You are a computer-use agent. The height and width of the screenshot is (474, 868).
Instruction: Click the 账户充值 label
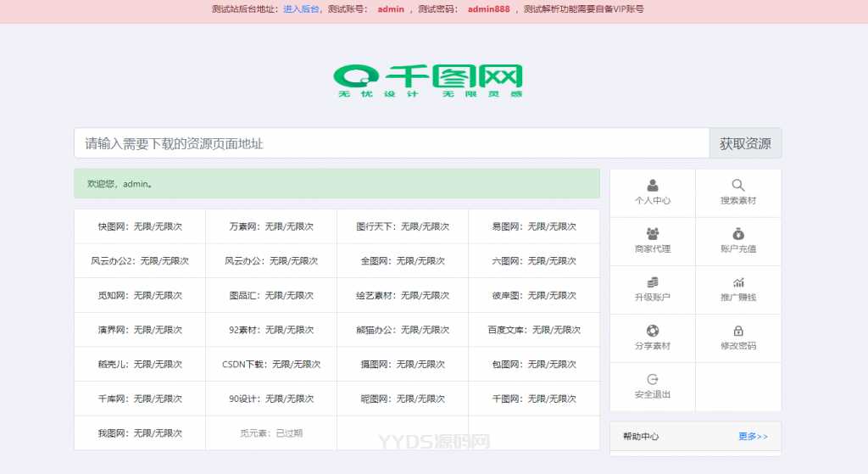pyautogui.click(x=738, y=248)
